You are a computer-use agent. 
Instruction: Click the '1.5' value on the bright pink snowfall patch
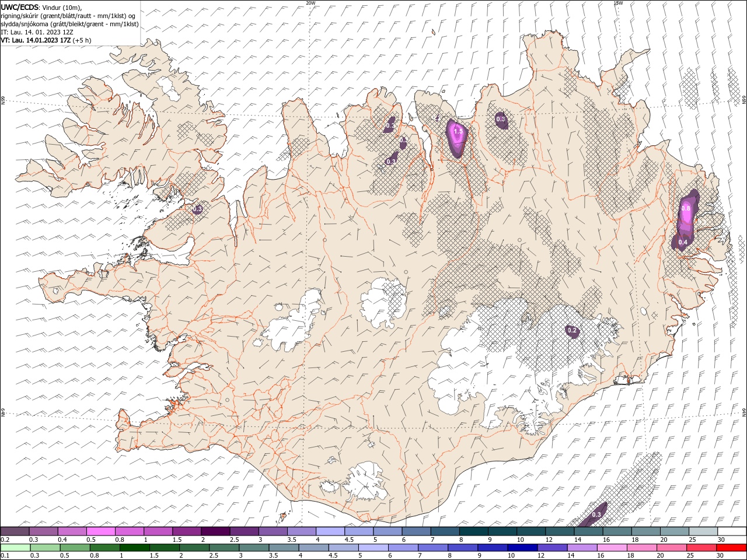coord(458,132)
